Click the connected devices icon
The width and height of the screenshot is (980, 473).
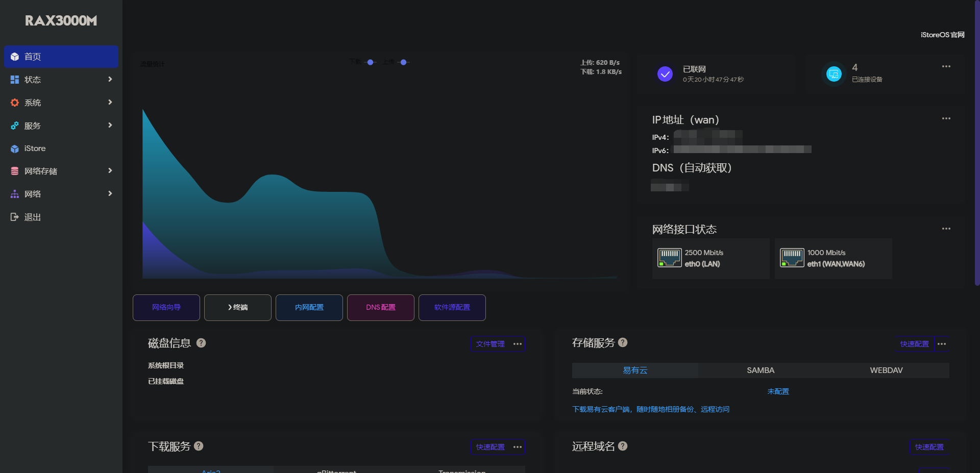coord(834,74)
